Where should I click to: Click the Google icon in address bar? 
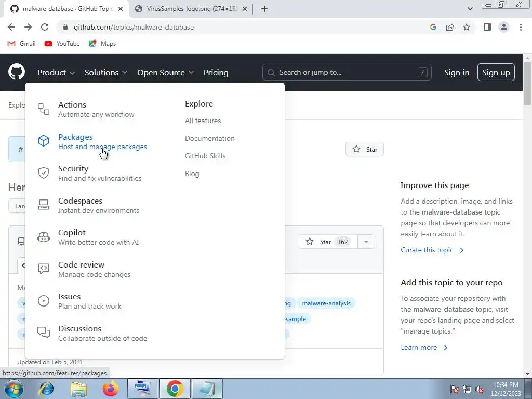[x=433, y=27]
